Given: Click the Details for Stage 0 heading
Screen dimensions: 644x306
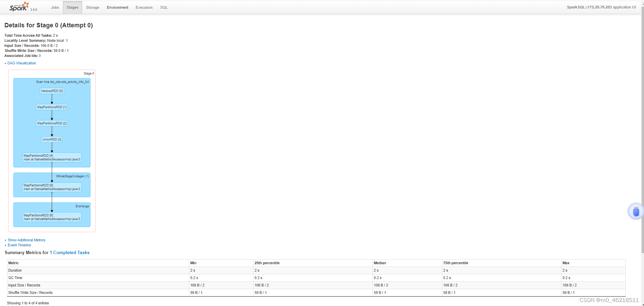Looking at the screenshot, I should (x=49, y=25).
